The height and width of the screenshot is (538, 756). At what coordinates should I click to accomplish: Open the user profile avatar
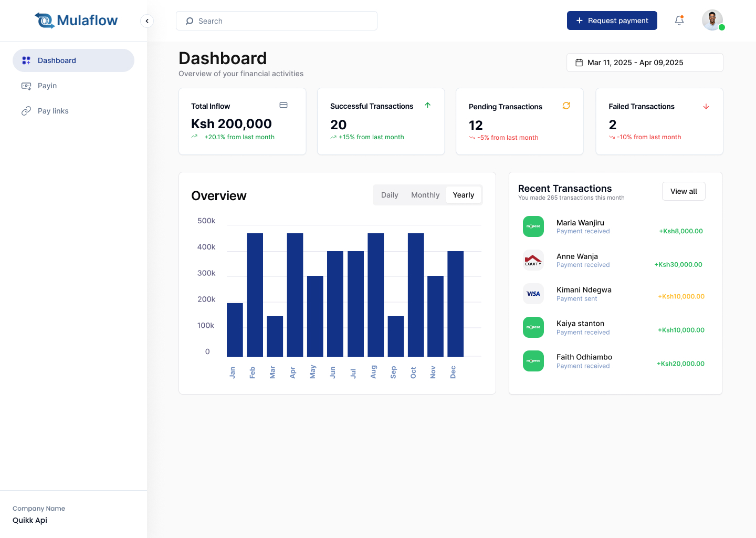[712, 20]
